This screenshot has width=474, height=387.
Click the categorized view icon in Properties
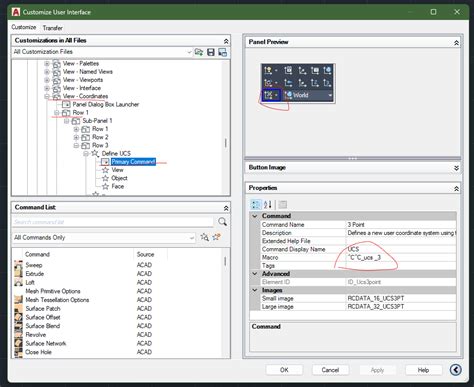click(x=256, y=204)
